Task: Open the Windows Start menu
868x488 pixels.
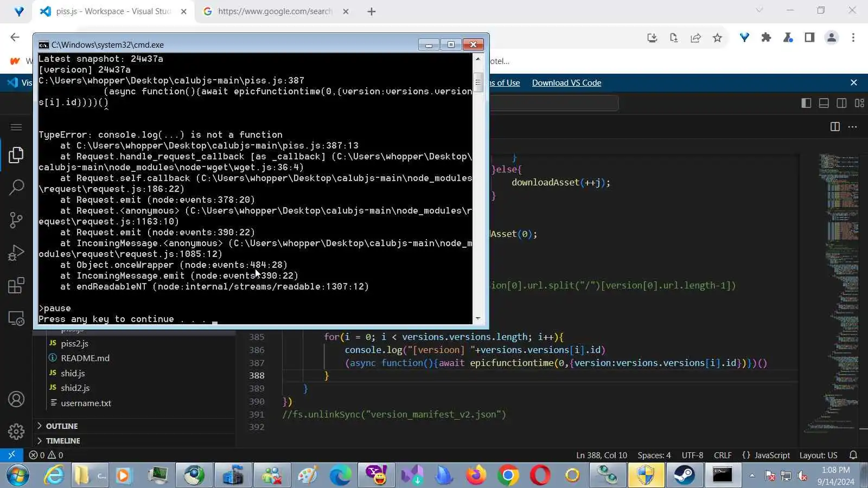Action: [x=17, y=476]
